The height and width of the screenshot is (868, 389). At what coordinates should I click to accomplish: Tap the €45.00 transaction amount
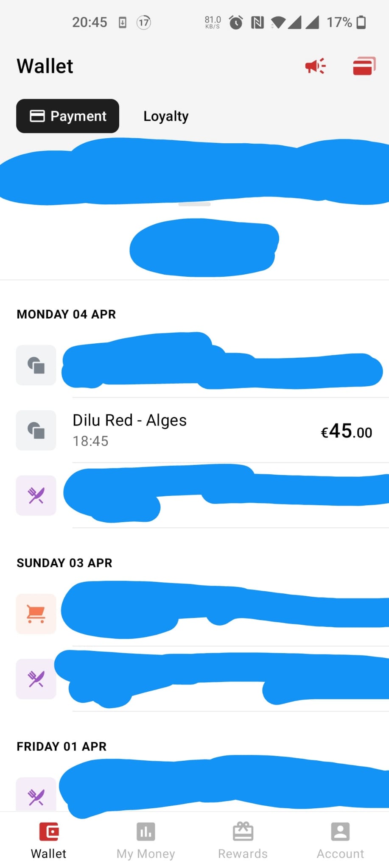click(346, 431)
